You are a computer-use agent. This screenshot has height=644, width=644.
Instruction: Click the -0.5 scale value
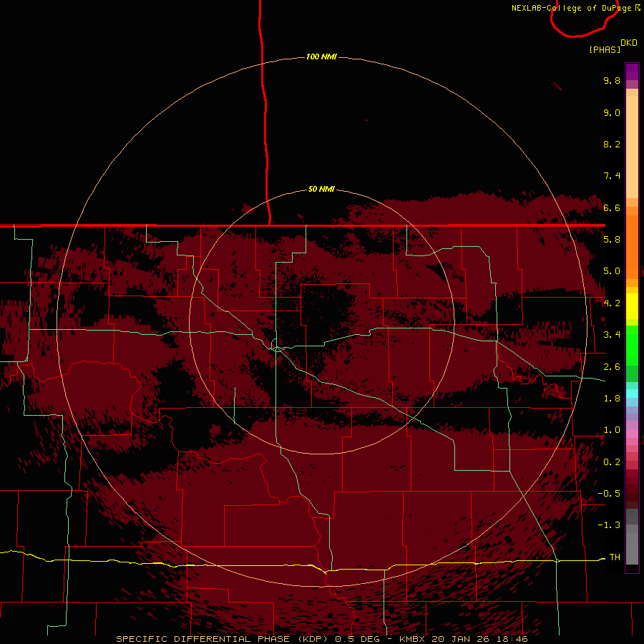[609, 494]
